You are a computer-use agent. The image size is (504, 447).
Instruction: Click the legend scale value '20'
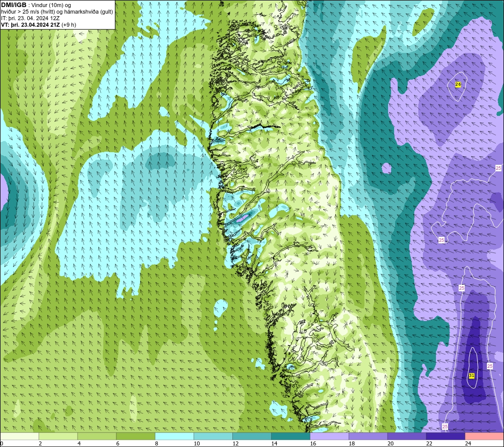coord(390,443)
